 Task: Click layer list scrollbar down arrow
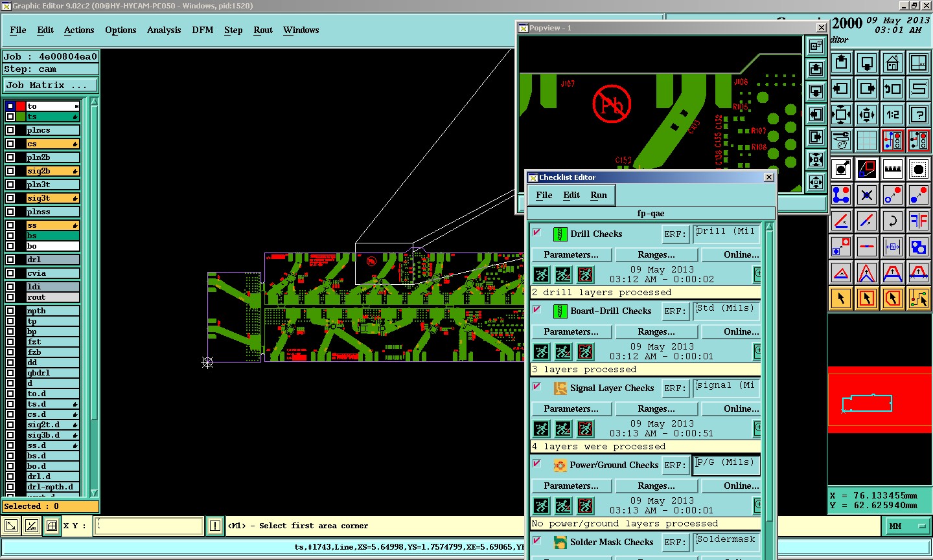(94, 493)
